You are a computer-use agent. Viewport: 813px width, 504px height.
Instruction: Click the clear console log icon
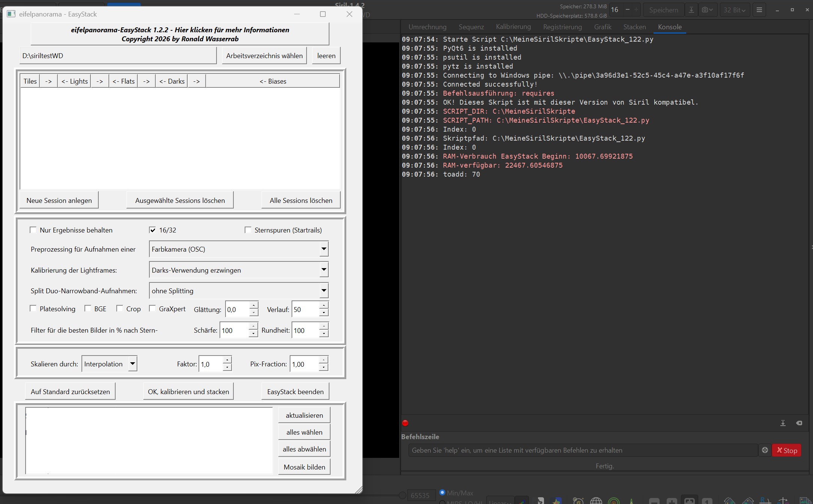(x=799, y=423)
